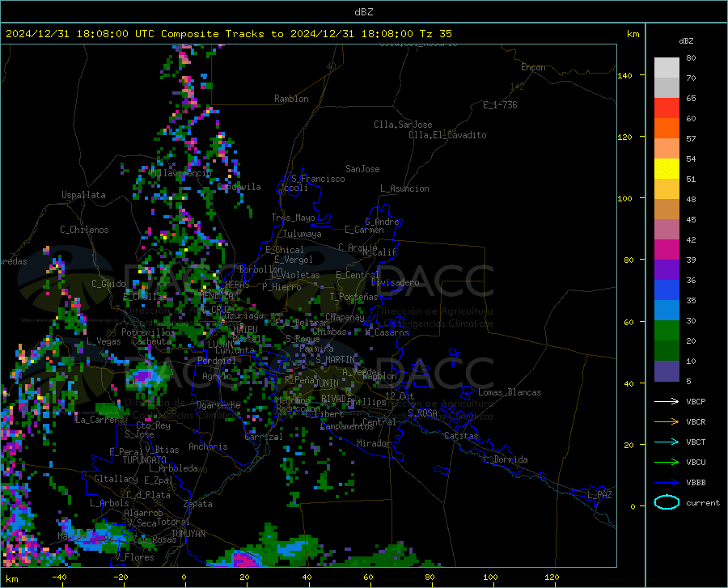728x588 pixels.
Task: Click the Zapata map label
Action: (x=198, y=504)
